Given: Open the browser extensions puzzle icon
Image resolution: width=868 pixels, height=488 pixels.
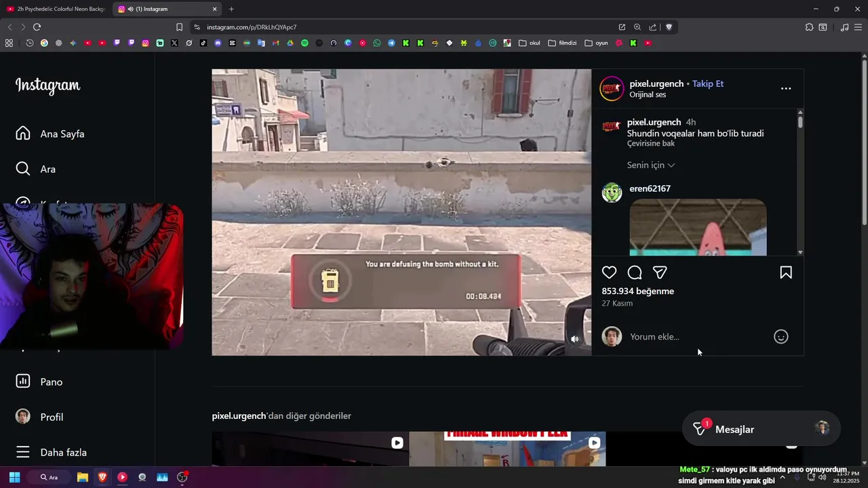Looking at the screenshot, I should click(809, 27).
